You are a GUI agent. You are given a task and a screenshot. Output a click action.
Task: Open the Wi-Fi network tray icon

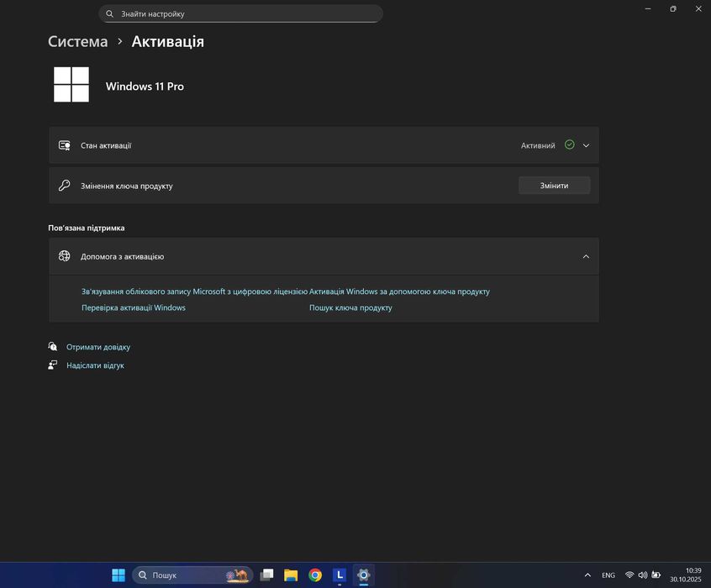629,575
